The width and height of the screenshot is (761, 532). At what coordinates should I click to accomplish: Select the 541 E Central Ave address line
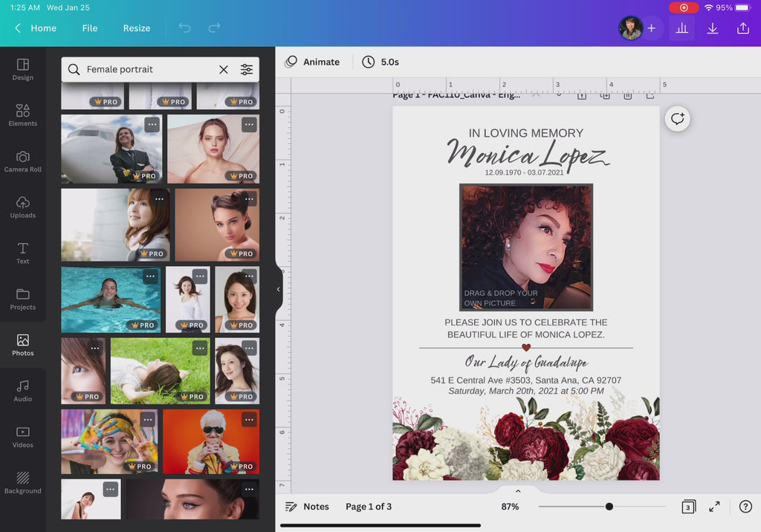(525, 380)
